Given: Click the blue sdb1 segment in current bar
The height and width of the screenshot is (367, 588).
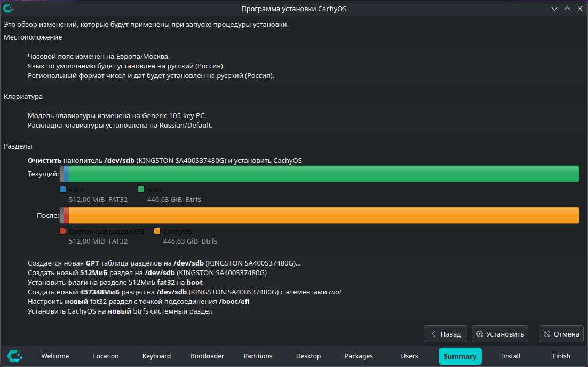Looking at the screenshot, I should pyautogui.click(x=66, y=174).
